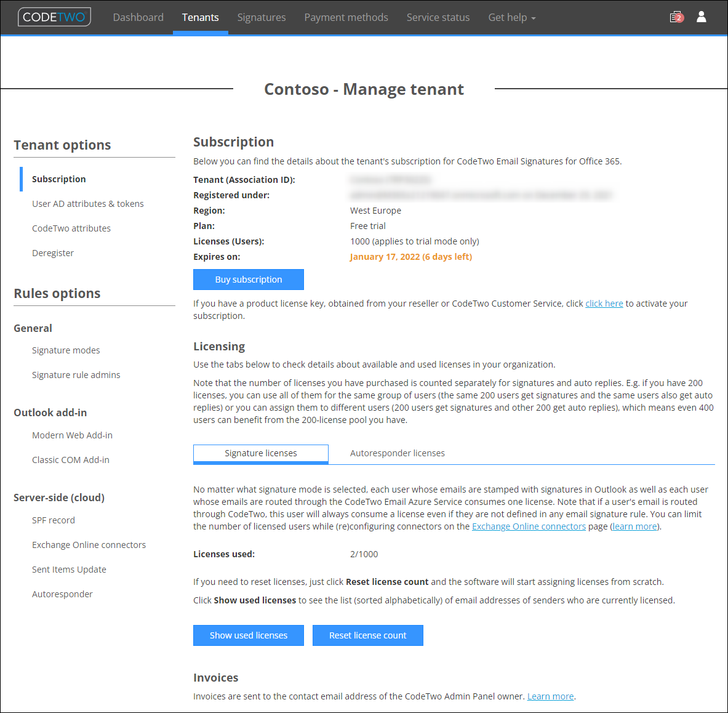728x713 pixels.
Task: Click the 'Server-side (cloud)' group heading
Action: [59, 498]
